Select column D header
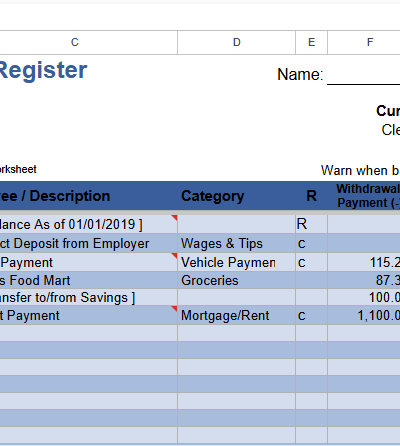 click(236, 42)
